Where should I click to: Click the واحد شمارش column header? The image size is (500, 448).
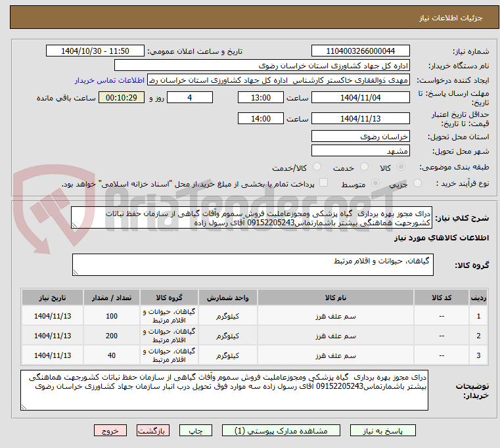pos(228,298)
